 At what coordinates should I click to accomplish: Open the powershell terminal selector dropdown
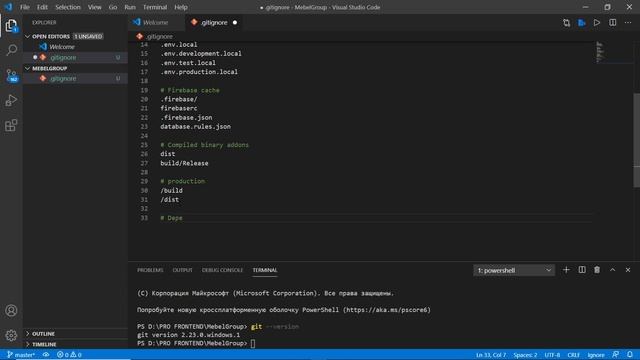click(514, 270)
